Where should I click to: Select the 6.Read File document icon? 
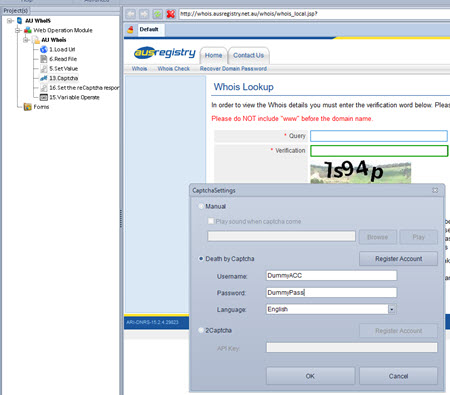(x=44, y=59)
